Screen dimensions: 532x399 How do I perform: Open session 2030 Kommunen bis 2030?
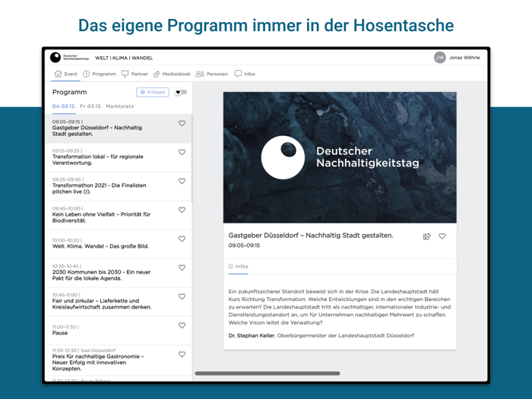click(119, 273)
